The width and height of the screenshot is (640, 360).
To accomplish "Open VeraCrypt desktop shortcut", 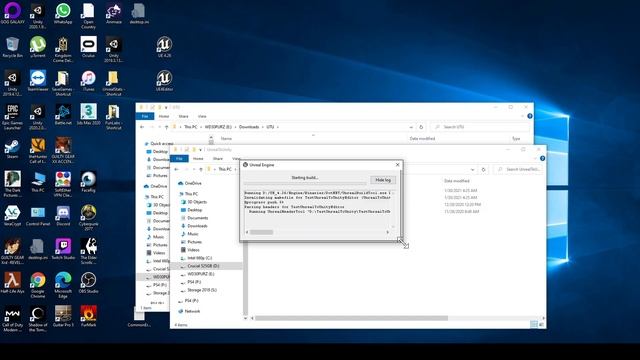I will pyautogui.click(x=12, y=216).
